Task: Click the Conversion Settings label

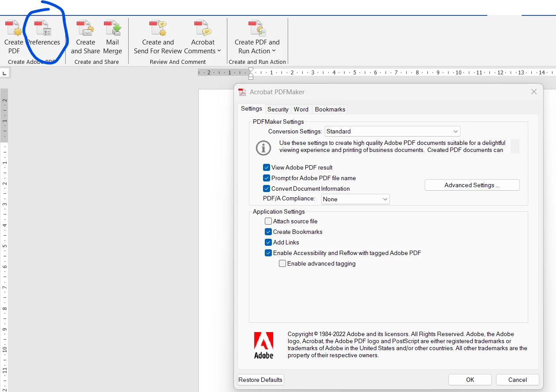Action: [x=295, y=131]
